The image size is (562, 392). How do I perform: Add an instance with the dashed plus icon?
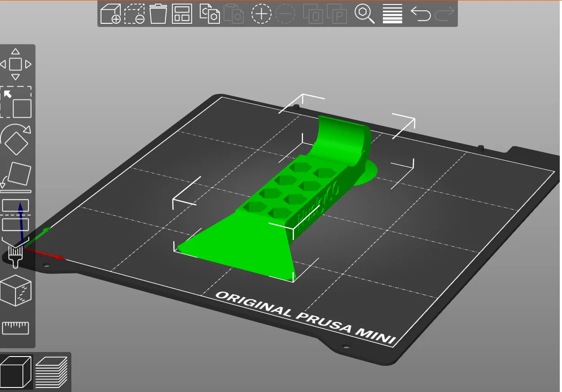[x=261, y=14]
